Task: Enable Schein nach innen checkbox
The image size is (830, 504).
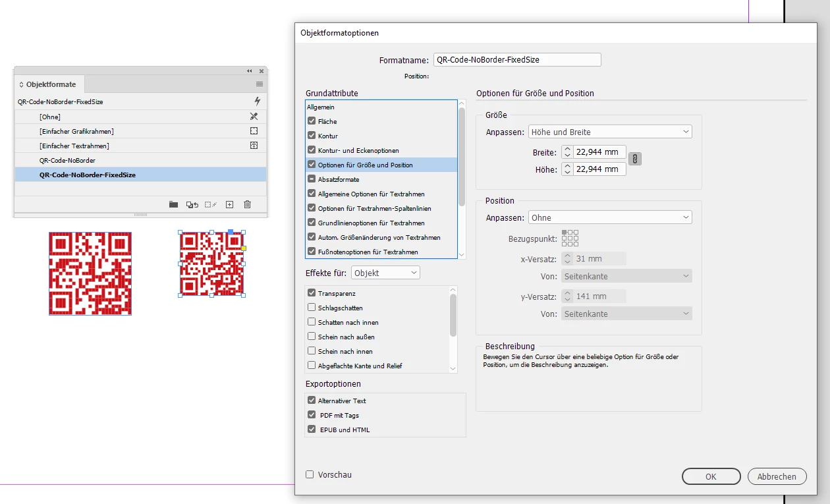Action: coord(312,351)
